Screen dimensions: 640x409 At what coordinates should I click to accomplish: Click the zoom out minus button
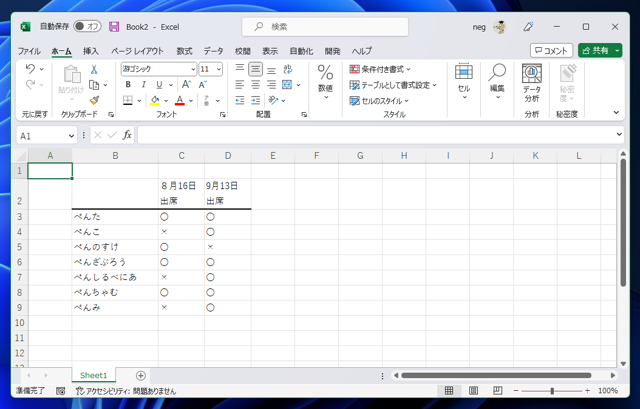point(516,391)
